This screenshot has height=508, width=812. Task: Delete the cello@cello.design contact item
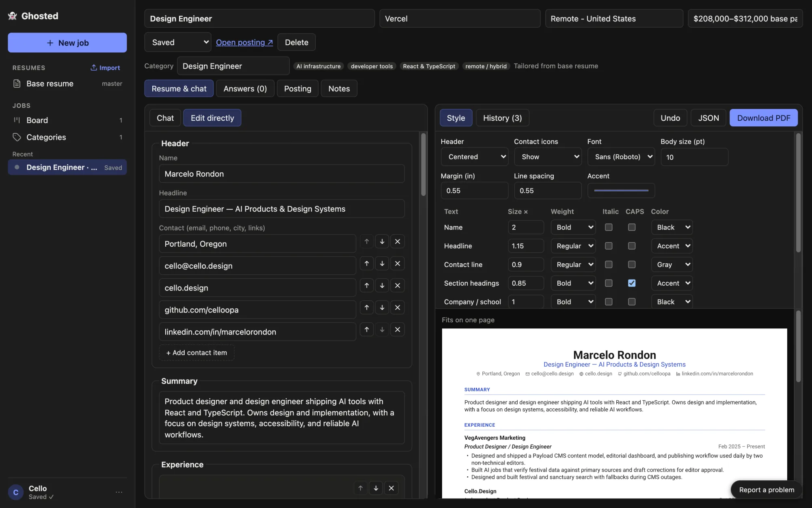pos(397,263)
